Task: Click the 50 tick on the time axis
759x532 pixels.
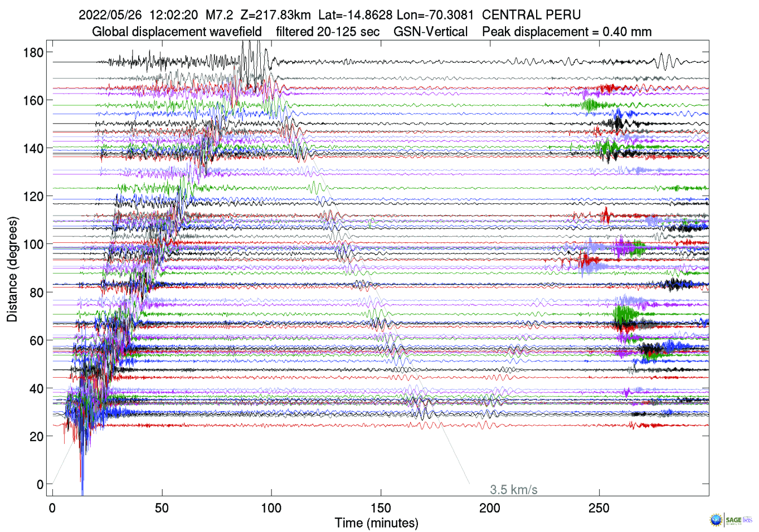Action: tap(162, 507)
